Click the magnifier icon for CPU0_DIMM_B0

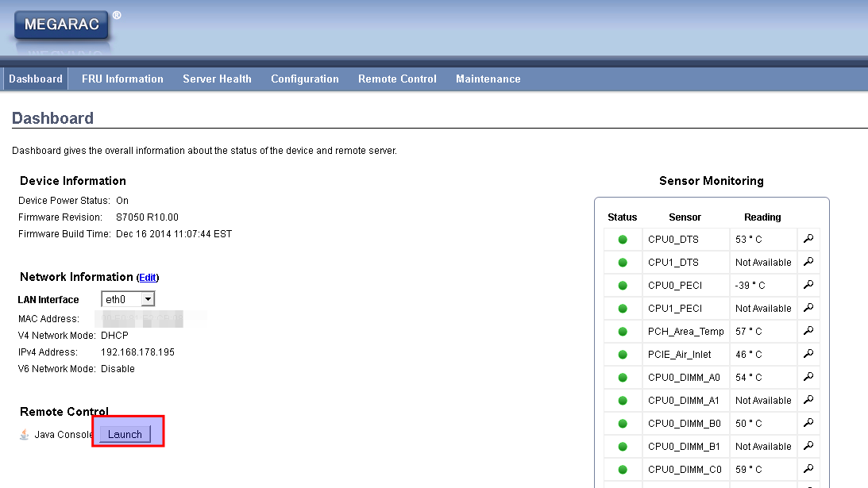809,423
